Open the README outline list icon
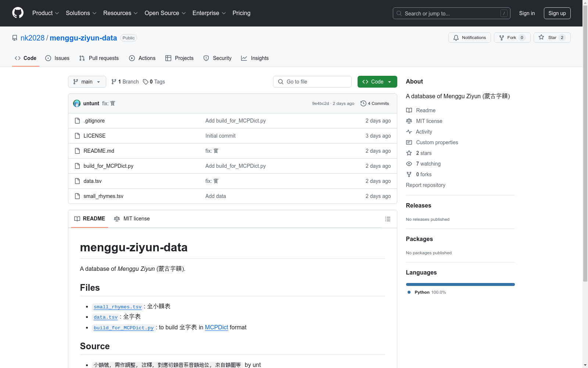 pyautogui.click(x=387, y=219)
